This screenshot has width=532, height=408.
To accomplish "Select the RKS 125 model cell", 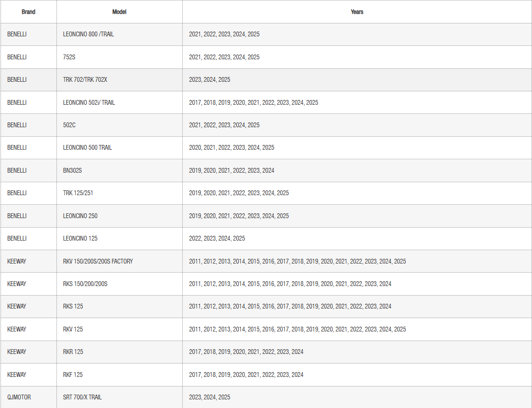I will pyautogui.click(x=73, y=306).
